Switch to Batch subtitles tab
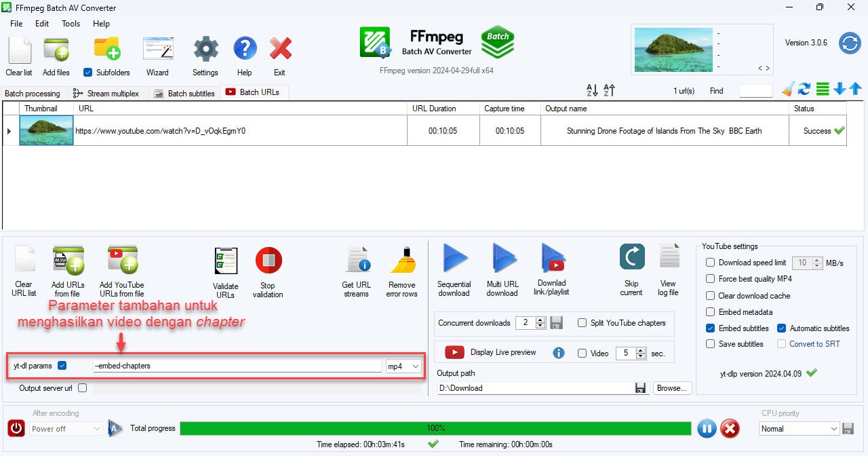Viewport: 868px width, 456px height. pyautogui.click(x=184, y=94)
